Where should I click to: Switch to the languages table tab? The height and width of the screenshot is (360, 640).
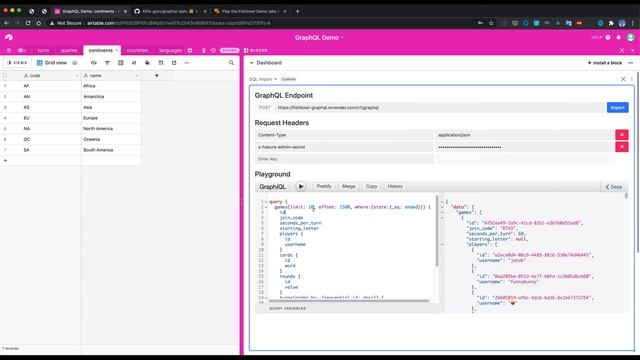coord(171,51)
